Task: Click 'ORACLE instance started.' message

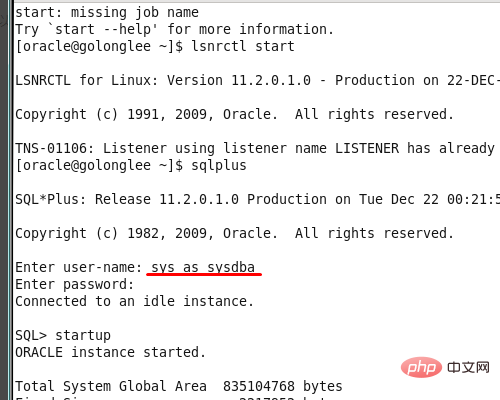Action: pyautogui.click(x=110, y=352)
